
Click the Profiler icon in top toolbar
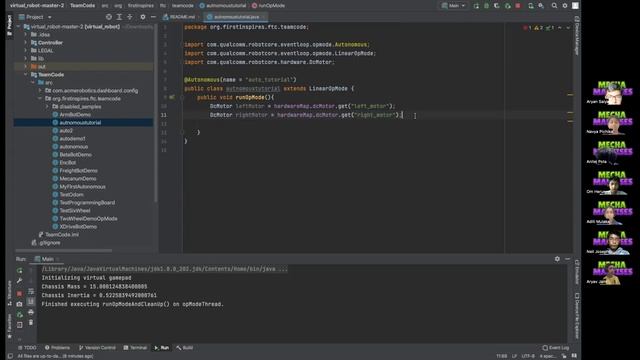(507, 6)
